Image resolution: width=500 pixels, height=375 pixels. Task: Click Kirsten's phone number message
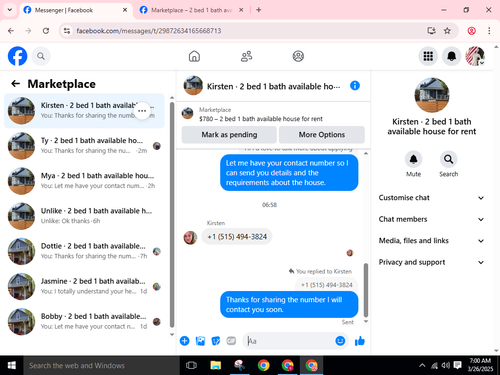tap(237, 237)
